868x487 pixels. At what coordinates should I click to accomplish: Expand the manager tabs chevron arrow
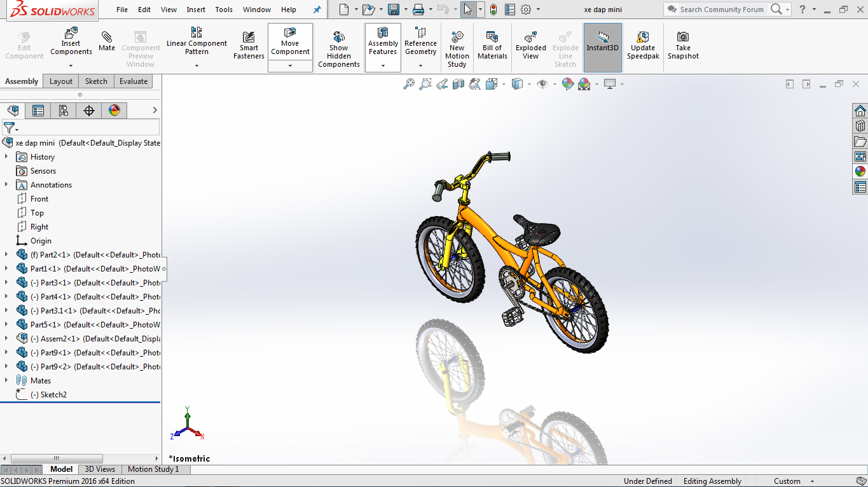click(155, 111)
